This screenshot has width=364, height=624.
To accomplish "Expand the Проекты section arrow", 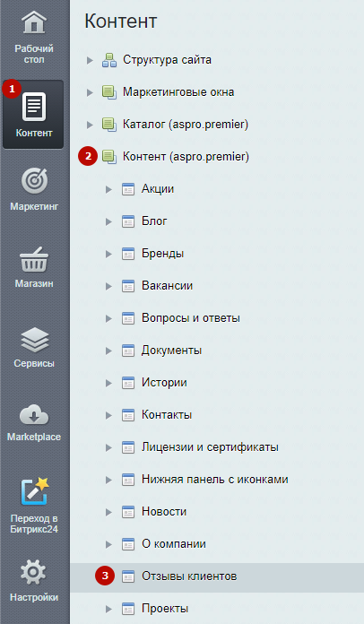I will [x=108, y=609].
